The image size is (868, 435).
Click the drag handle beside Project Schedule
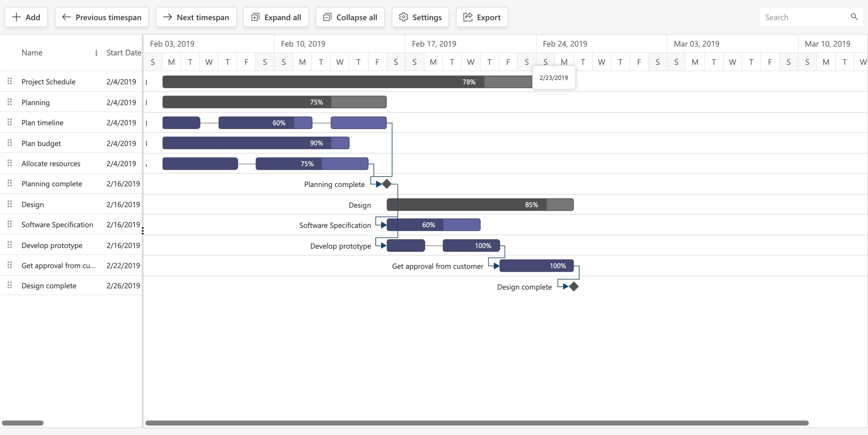pyautogui.click(x=10, y=81)
